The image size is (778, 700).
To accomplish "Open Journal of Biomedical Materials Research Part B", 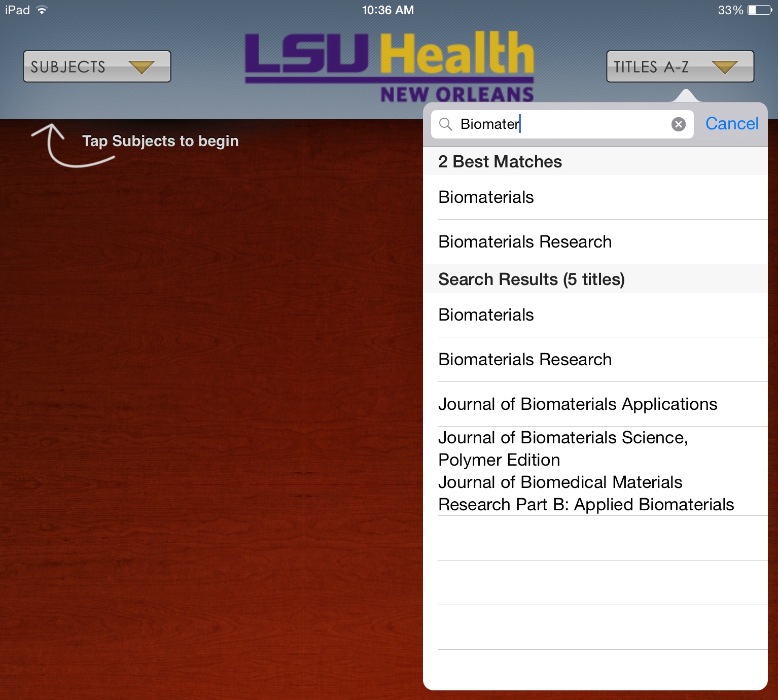I will click(x=595, y=494).
